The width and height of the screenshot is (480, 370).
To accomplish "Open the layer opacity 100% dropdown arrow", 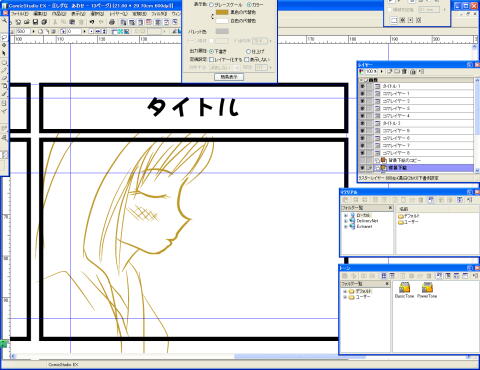I will pyautogui.click(x=382, y=71).
